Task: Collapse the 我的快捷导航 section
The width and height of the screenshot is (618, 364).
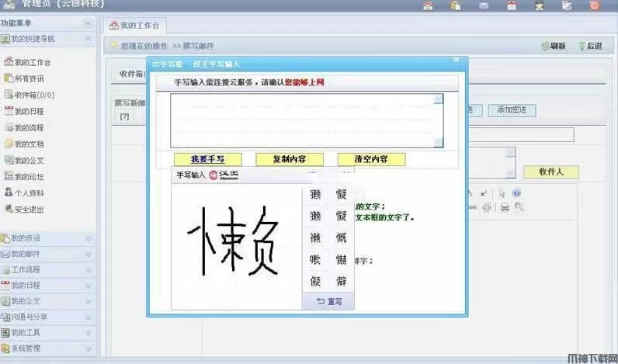Action: tap(89, 39)
